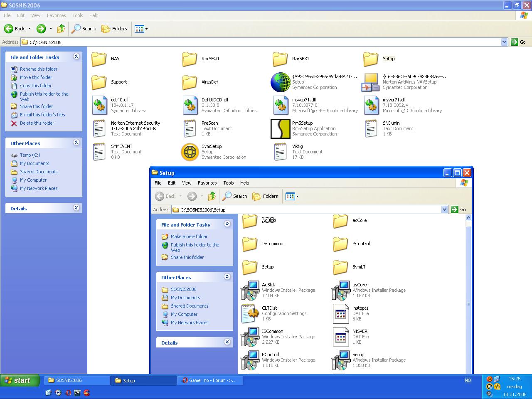This screenshot has height=399, width=532.
Task: Collapse Other Places panel in Setup window
Action: click(x=227, y=277)
